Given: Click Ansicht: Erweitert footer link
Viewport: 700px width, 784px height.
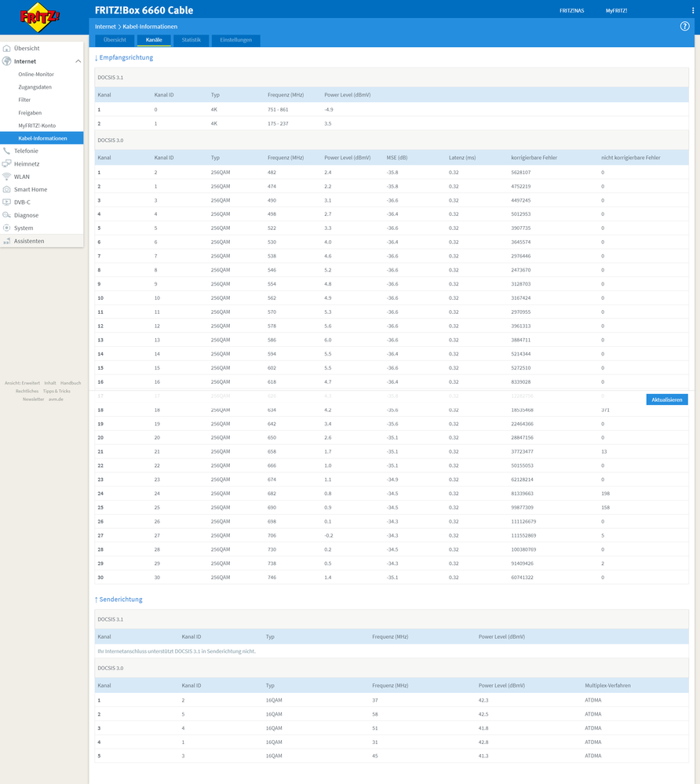Looking at the screenshot, I should (x=22, y=383).
